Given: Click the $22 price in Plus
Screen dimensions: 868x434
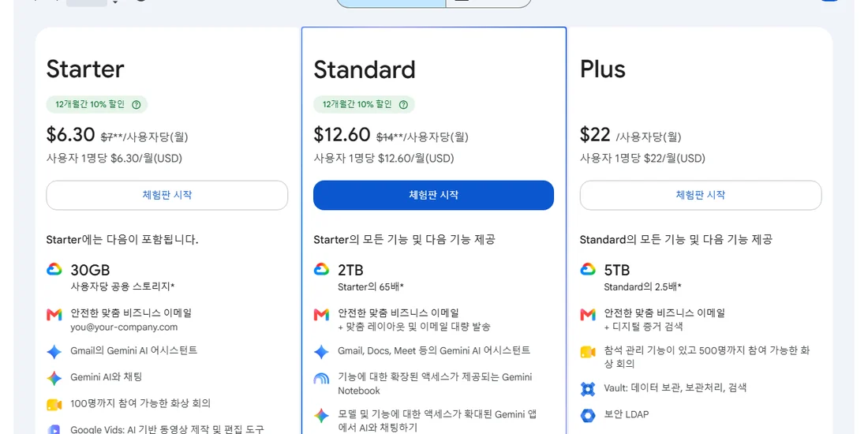Looking at the screenshot, I should coord(595,134).
